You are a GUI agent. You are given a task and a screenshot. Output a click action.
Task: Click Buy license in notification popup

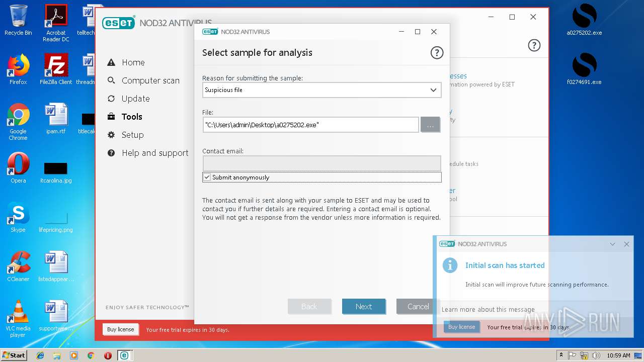(461, 327)
